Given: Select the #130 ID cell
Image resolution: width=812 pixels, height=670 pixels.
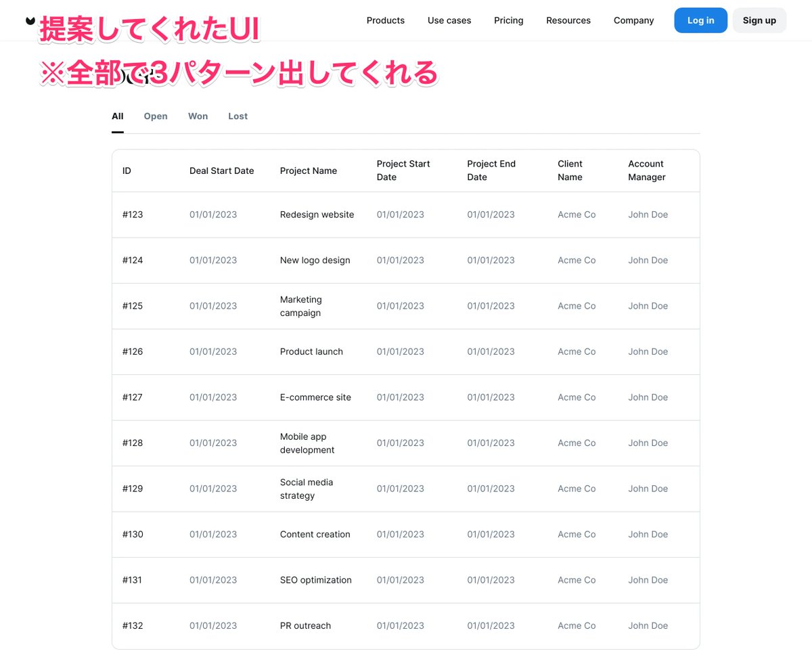Looking at the screenshot, I should coord(133,535).
